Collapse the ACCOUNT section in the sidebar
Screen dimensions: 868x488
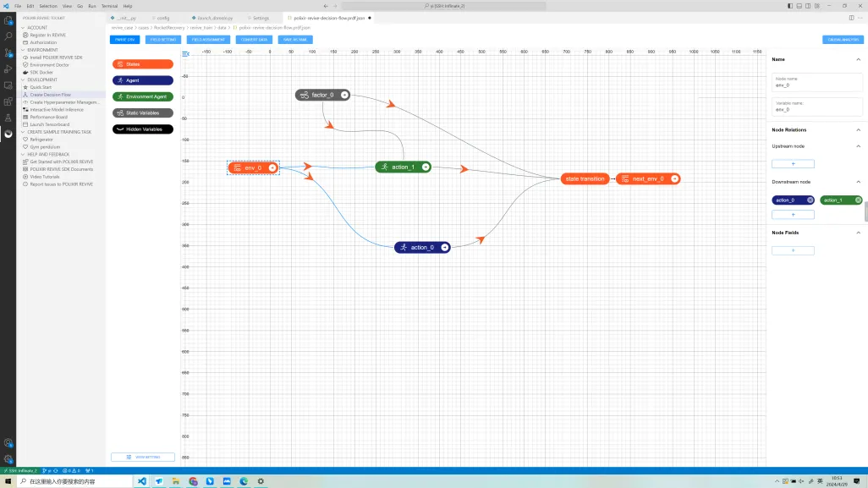[23, 27]
